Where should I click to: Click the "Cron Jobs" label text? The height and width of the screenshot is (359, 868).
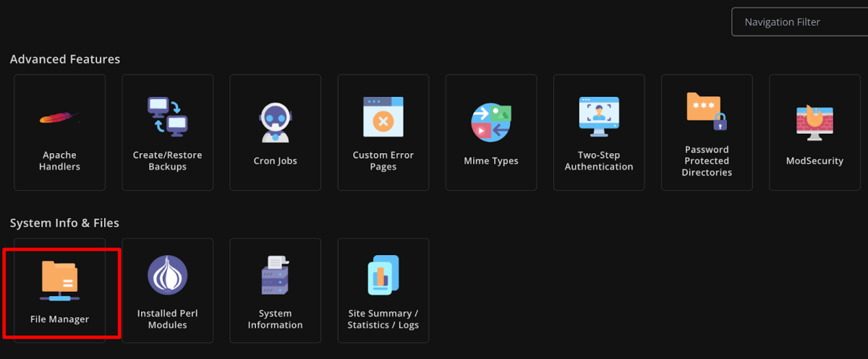coord(276,161)
